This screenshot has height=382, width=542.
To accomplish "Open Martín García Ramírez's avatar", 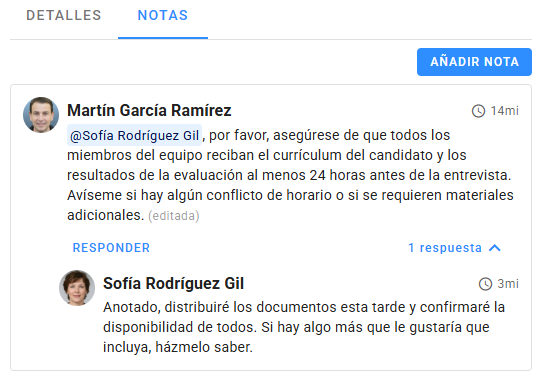I will coord(41,115).
